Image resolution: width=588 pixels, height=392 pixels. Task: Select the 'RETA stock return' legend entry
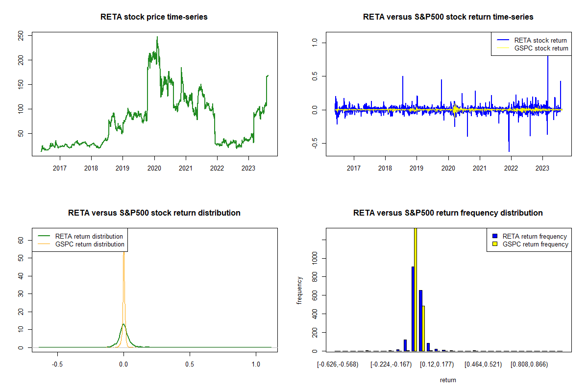point(540,41)
